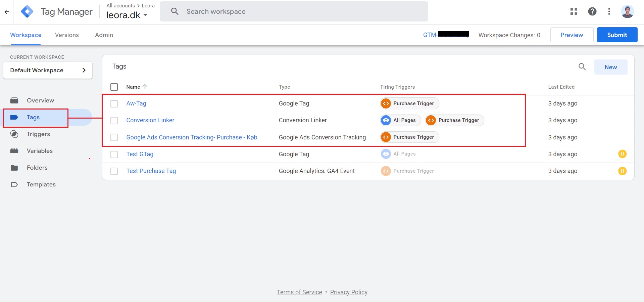The image size is (644, 302).
Task: Open the Google apps grid icon
Action: click(x=574, y=12)
